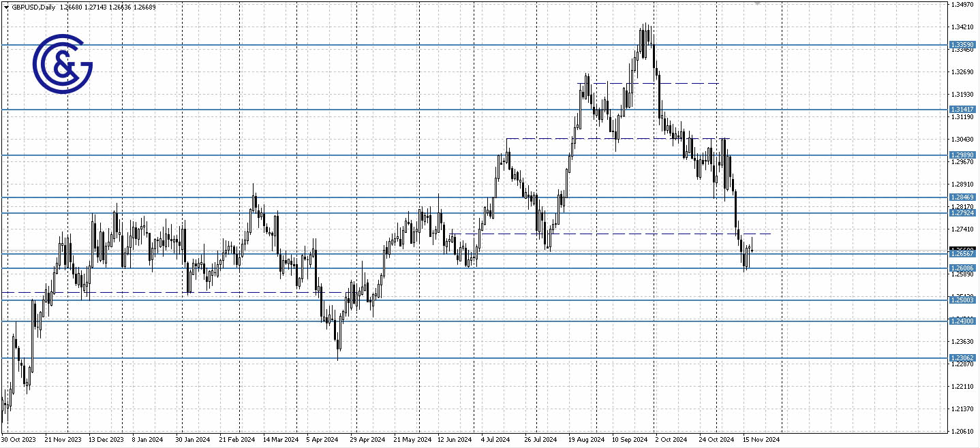Image resolution: width=980 pixels, height=448 pixels.
Task: Select the highlighted 1.33590 price level tag
Action: pyautogui.click(x=963, y=44)
